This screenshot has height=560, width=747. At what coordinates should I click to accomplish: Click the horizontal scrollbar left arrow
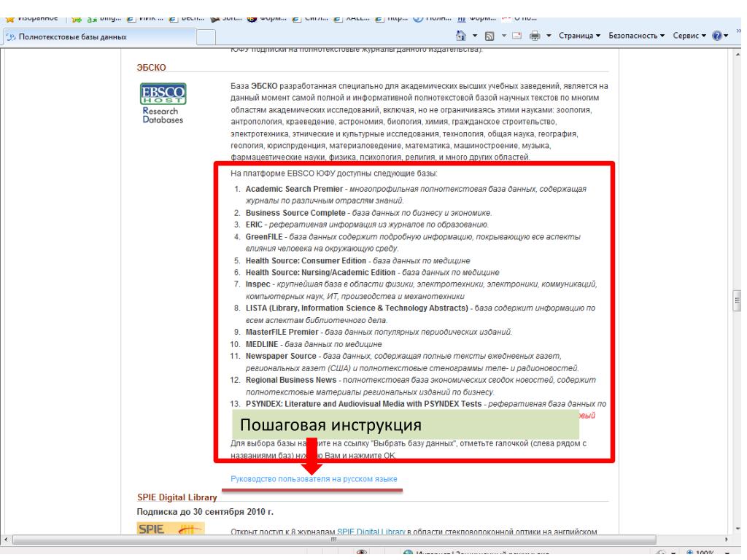tap(6, 540)
